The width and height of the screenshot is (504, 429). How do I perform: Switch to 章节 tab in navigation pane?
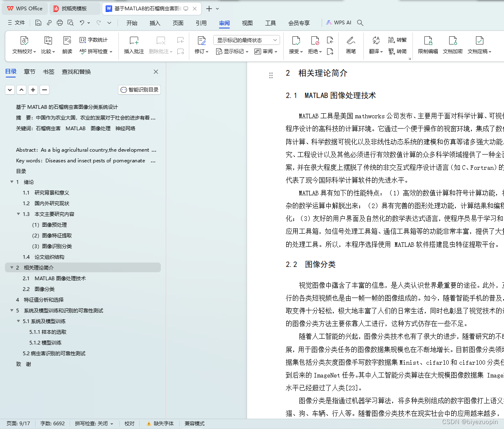pos(30,72)
